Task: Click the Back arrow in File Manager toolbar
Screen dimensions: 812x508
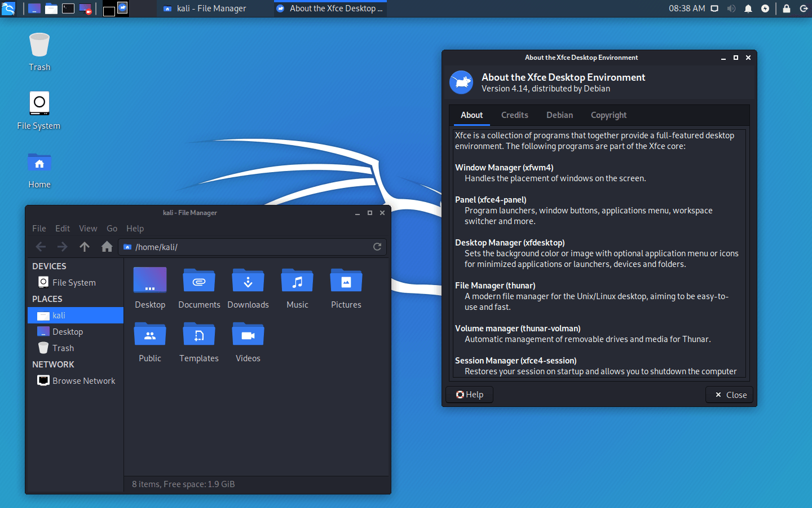Action: click(x=41, y=247)
